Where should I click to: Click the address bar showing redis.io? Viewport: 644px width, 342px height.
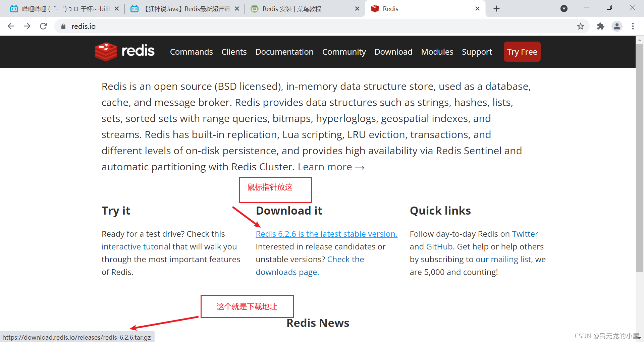[x=322, y=26]
